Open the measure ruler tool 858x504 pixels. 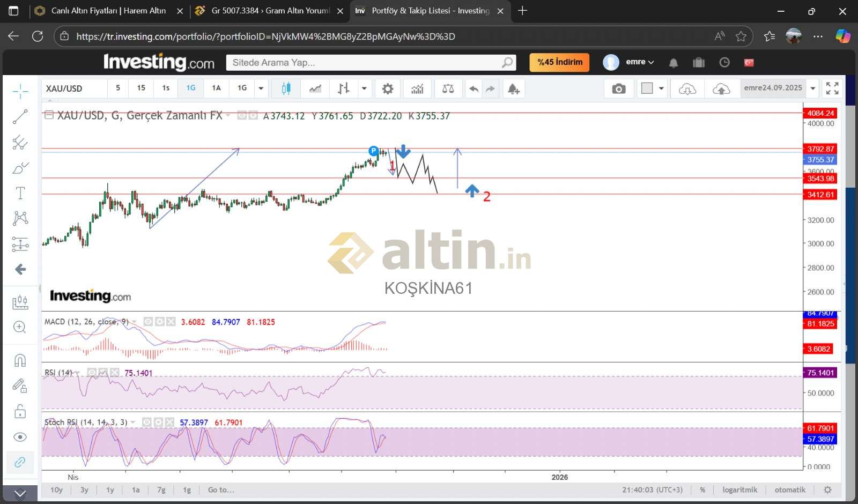(20, 302)
